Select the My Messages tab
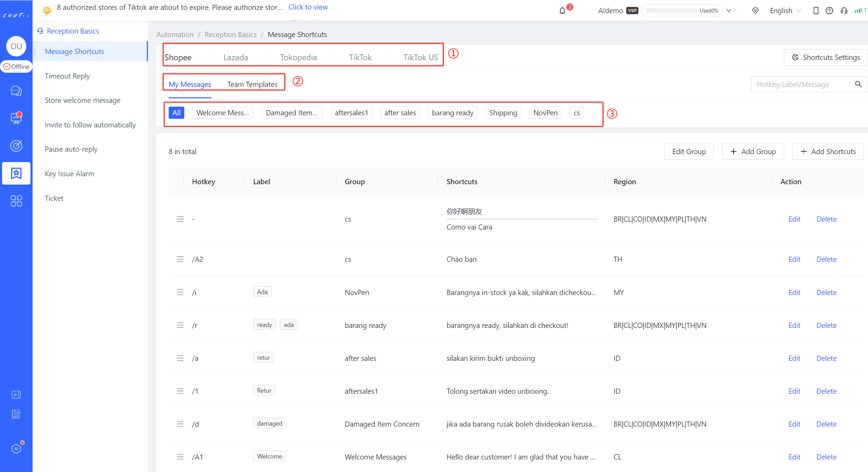Viewport: 868px width, 472px height. (x=190, y=84)
